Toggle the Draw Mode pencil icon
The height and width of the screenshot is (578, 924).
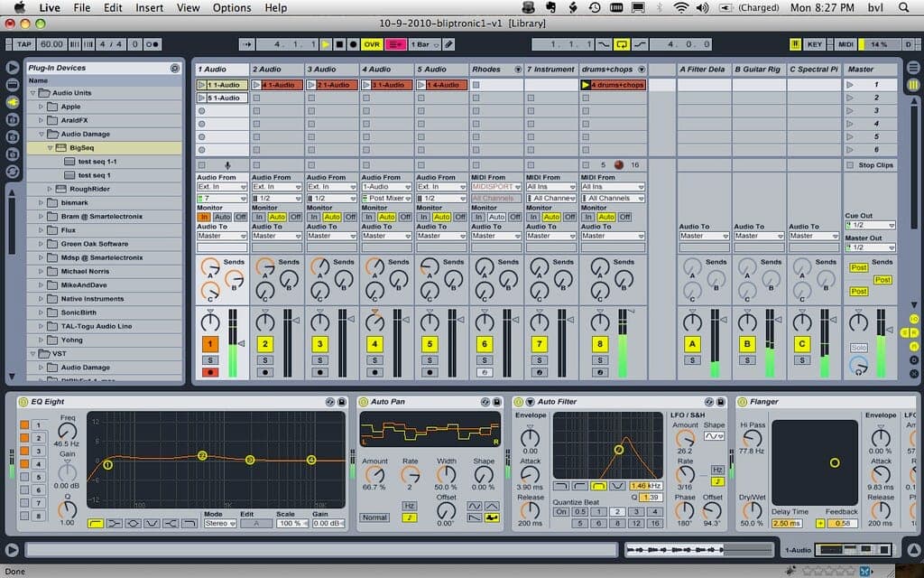click(449, 44)
